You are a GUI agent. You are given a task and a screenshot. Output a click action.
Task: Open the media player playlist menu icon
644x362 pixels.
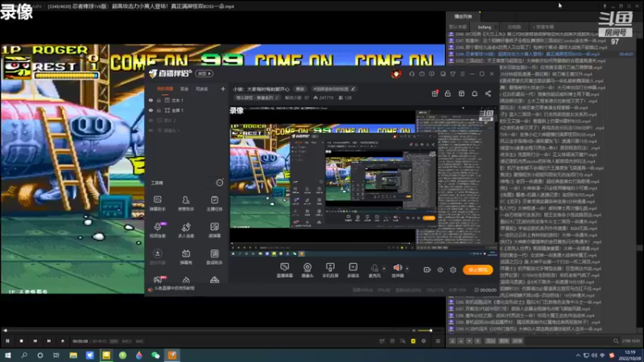tap(438, 341)
